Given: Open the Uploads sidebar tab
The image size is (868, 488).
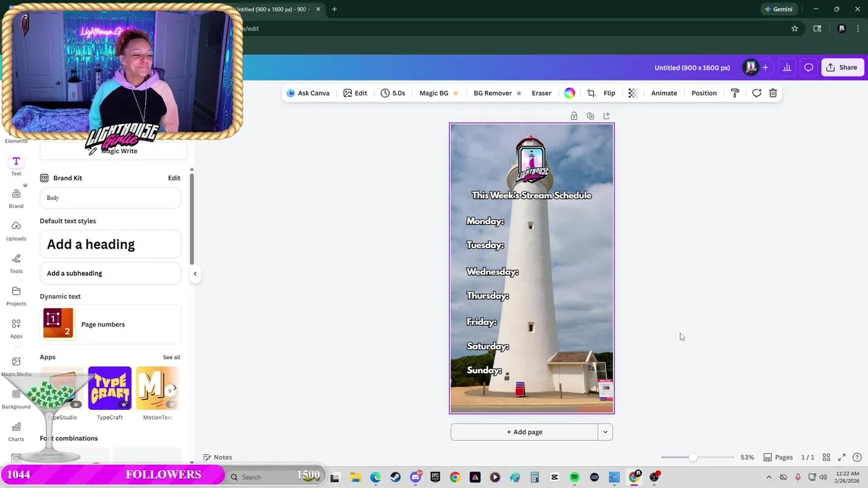Looking at the screenshot, I should (x=16, y=230).
